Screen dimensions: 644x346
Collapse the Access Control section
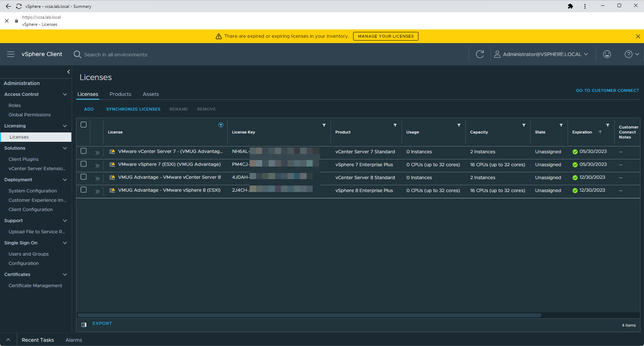[65, 94]
